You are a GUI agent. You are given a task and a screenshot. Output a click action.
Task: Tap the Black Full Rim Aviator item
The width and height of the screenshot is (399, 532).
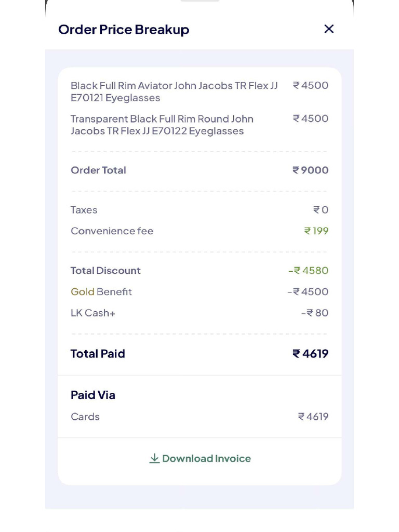174,91
